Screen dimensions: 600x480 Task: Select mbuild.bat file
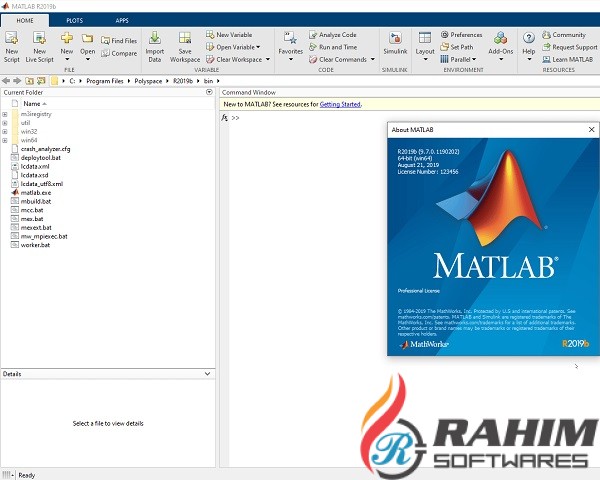[36, 201]
